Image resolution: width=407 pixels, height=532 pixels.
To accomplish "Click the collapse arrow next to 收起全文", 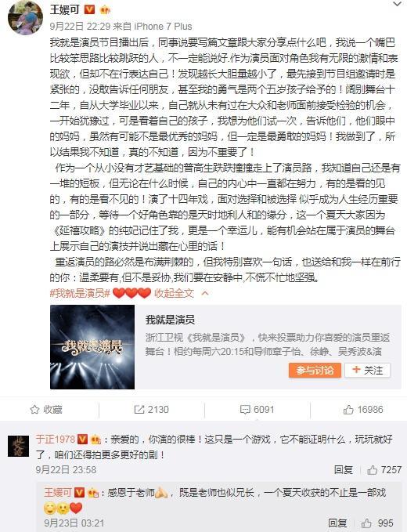I will [x=205, y=293].
